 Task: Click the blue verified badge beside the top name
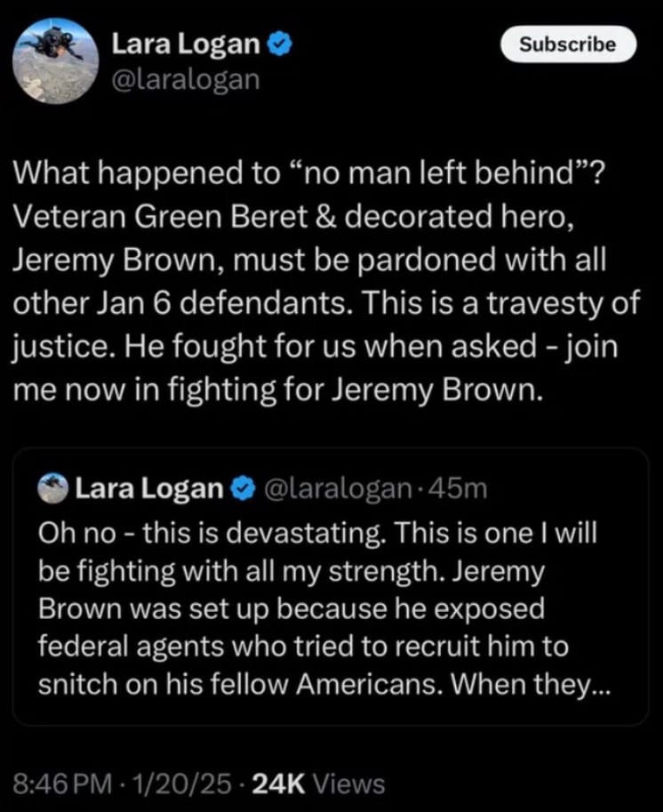[x=280, y=45]
